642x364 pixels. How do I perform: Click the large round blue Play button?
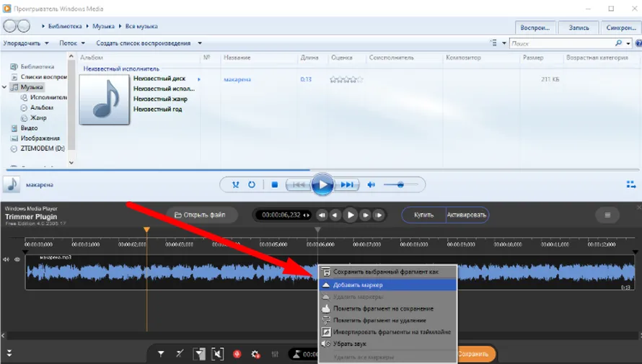[x=322, y=185]
